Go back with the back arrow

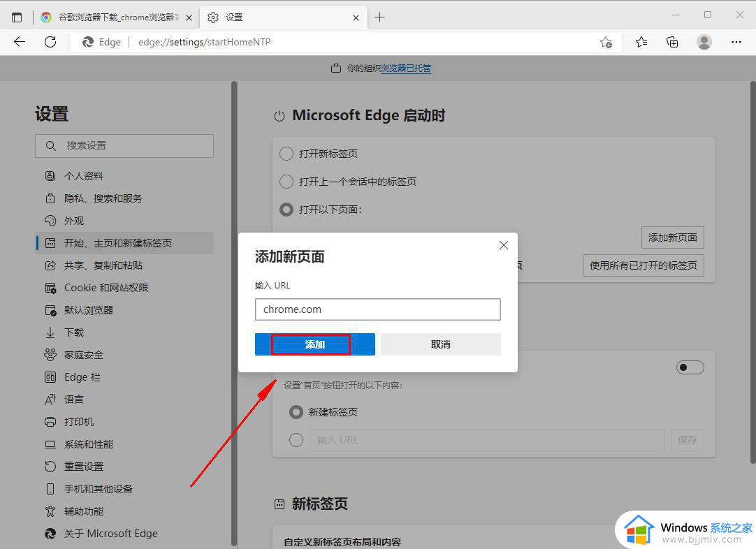click(x=20, y=42)
